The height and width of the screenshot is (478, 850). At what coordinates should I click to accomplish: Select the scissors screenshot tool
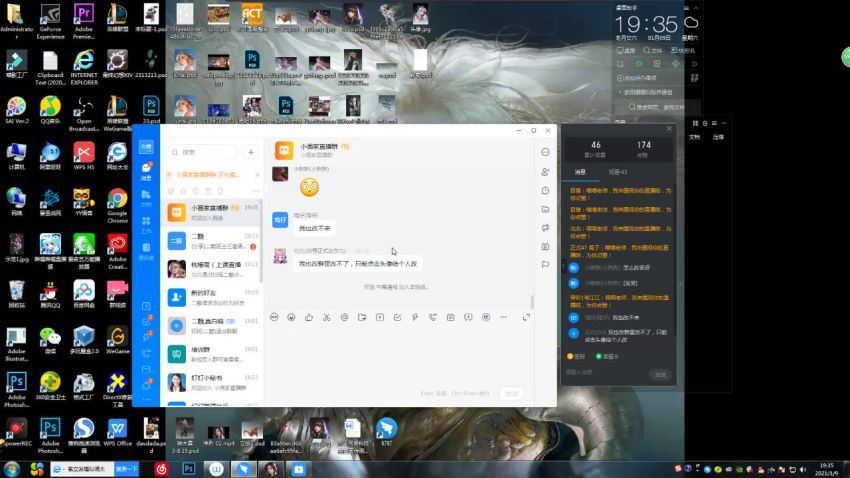tap(326, 317)
